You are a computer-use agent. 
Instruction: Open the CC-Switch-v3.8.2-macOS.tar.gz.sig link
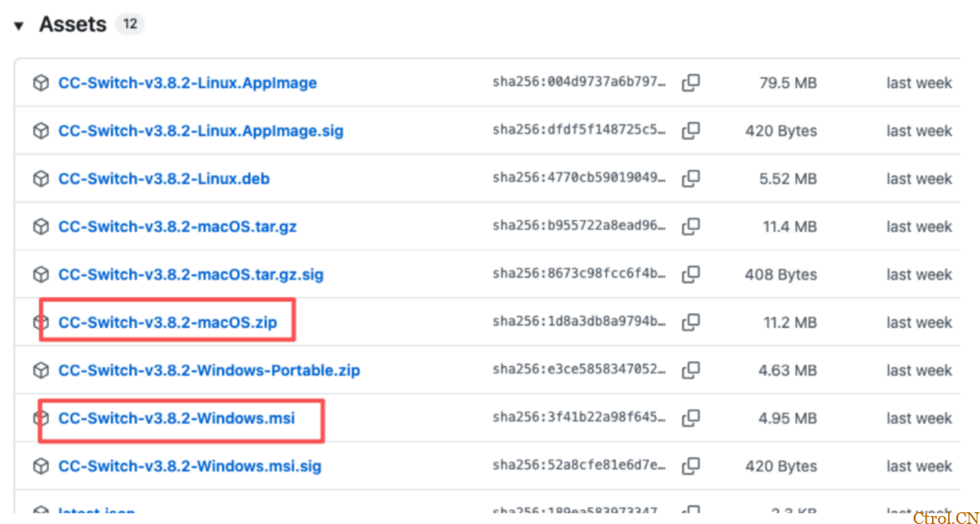tap(191, 274)
